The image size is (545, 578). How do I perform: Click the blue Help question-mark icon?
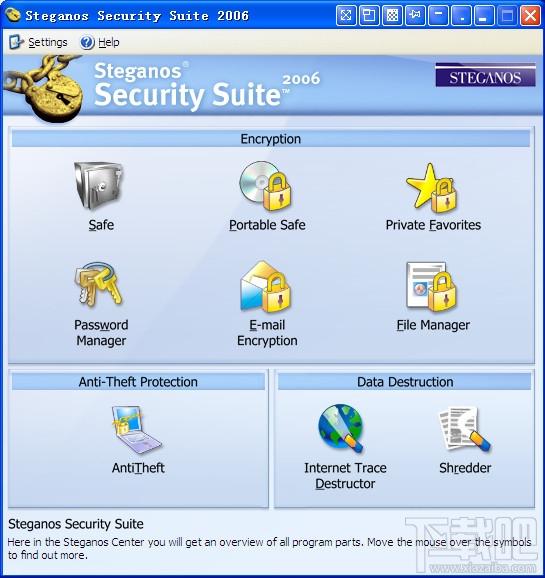(x=87, y=42)
